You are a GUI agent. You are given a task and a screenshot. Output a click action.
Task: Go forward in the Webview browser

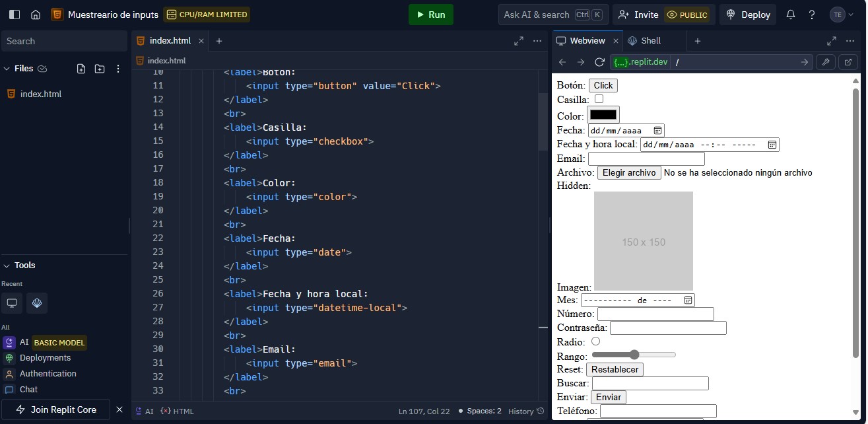pos(581,62)
